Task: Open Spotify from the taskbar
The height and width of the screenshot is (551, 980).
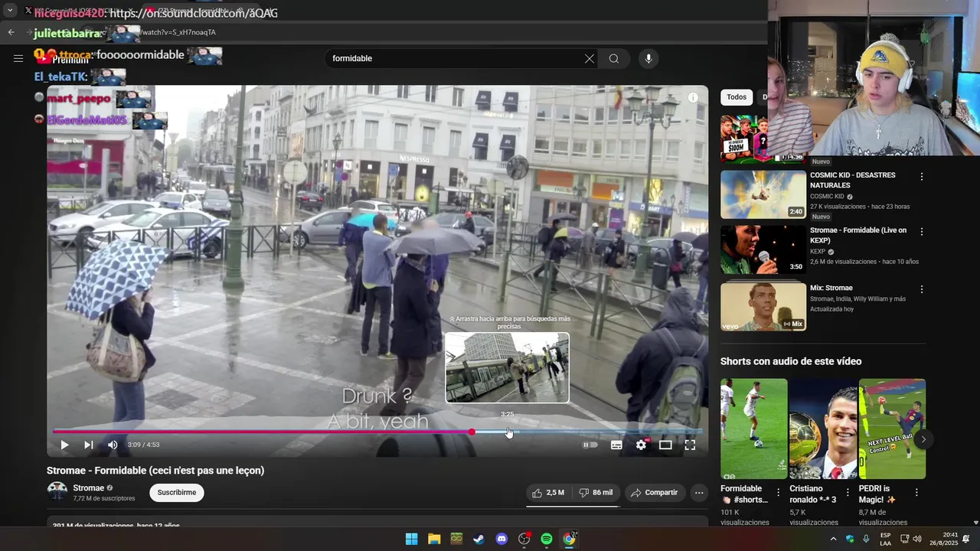Action: point(547,539)
